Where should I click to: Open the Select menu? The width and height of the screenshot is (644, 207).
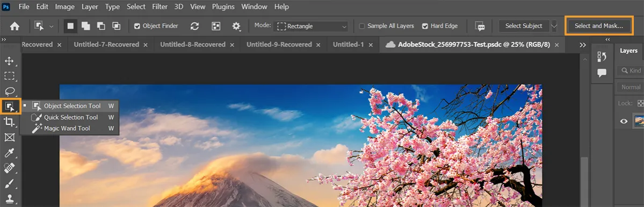136,6
